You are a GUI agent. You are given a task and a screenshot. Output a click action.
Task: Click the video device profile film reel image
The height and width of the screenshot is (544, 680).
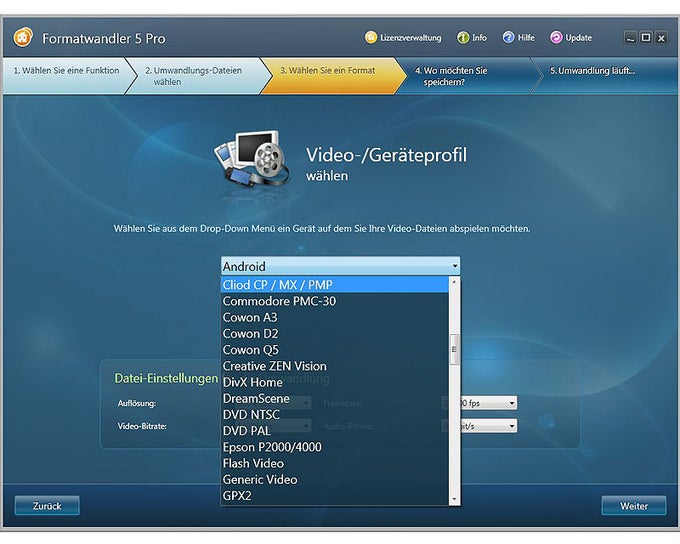[x=252, y=158]
